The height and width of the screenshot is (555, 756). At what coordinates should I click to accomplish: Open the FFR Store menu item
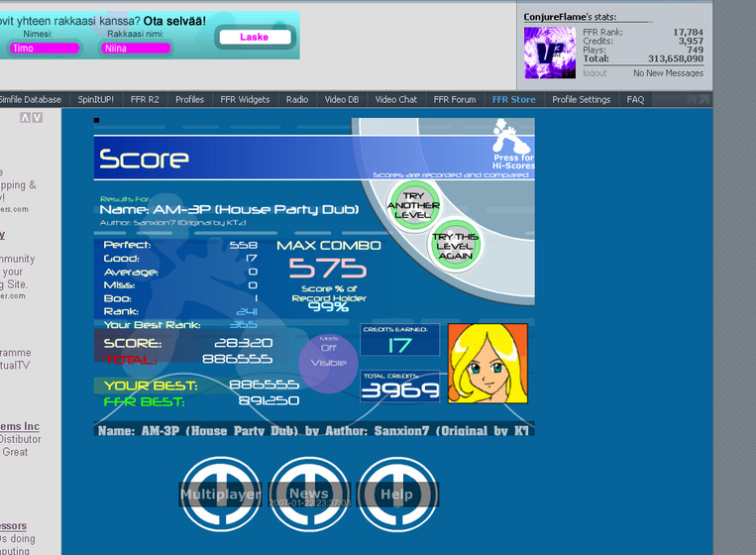(514, 99)
